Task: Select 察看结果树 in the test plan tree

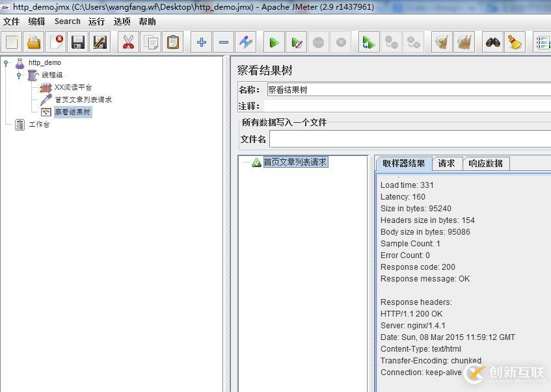Action: point(73,112)
